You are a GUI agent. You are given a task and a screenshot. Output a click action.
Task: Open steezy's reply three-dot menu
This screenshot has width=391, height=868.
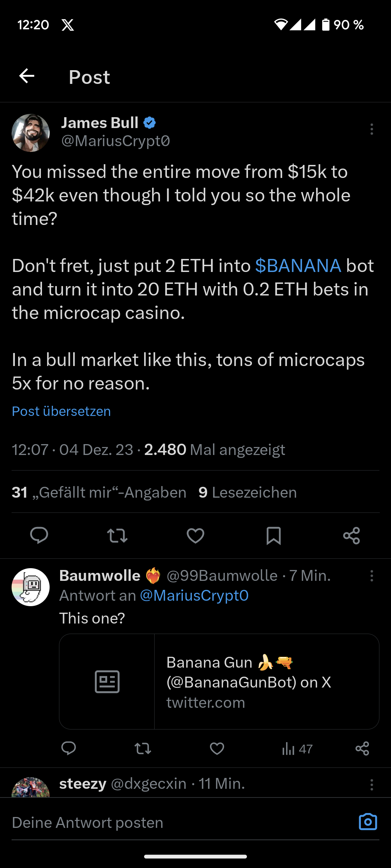coord(371,784)
